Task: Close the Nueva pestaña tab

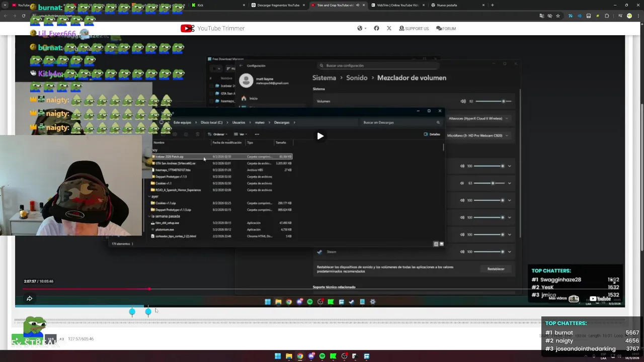Action: pos(484,5)
